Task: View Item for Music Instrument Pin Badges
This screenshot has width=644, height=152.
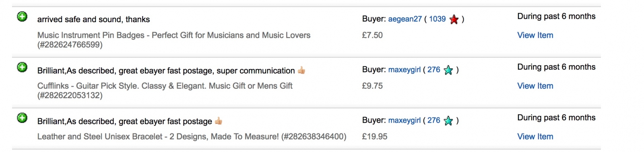Action: point(535,35)
